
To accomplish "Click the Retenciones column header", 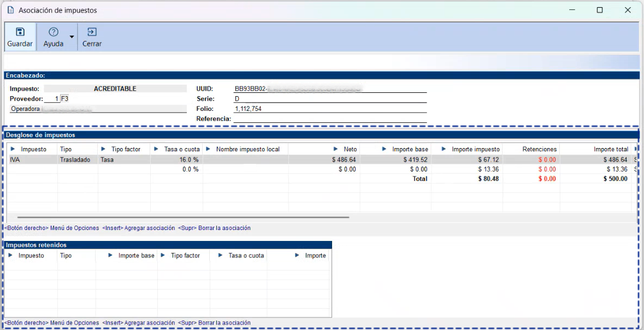I will point(539,149).
